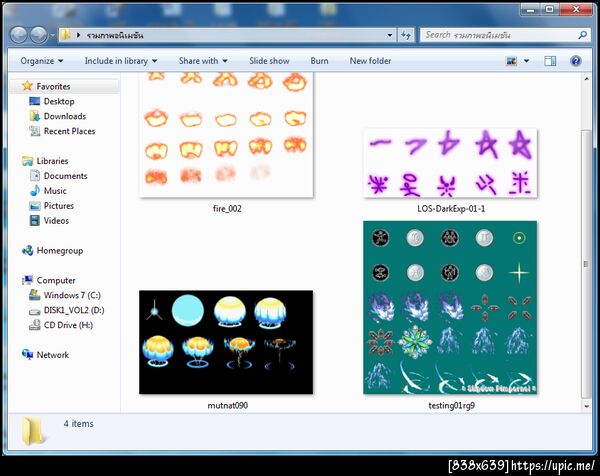Viewport: 600px width, 476px height.
Task: Select Libraries in navigation pane
Action: pyautogui.click(x=52, y=161)
